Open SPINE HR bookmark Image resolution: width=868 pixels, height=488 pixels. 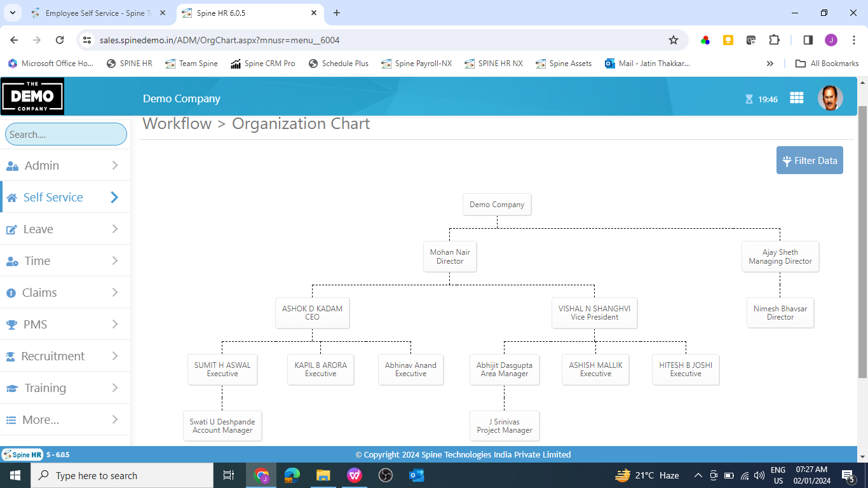[x=130, y=64]
